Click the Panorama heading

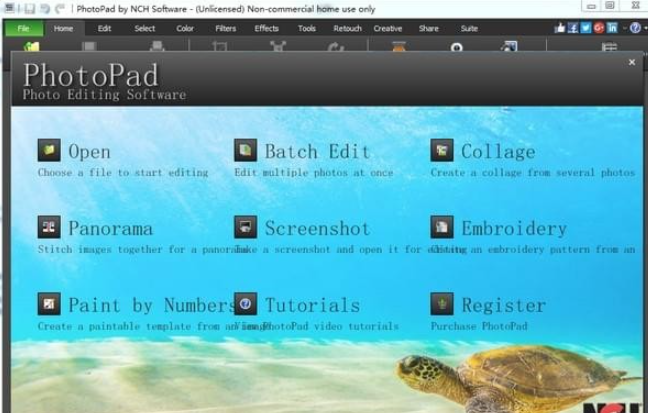pos(110,229)
